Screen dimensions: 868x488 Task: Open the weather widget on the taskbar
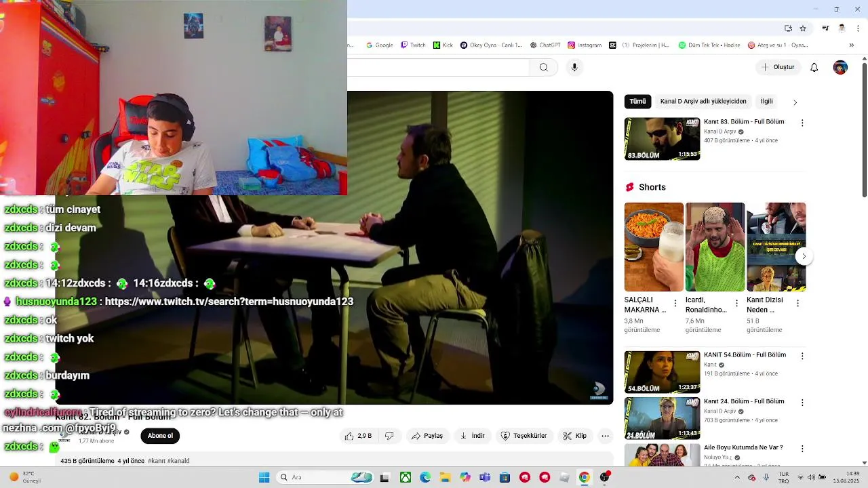(24, 477)
